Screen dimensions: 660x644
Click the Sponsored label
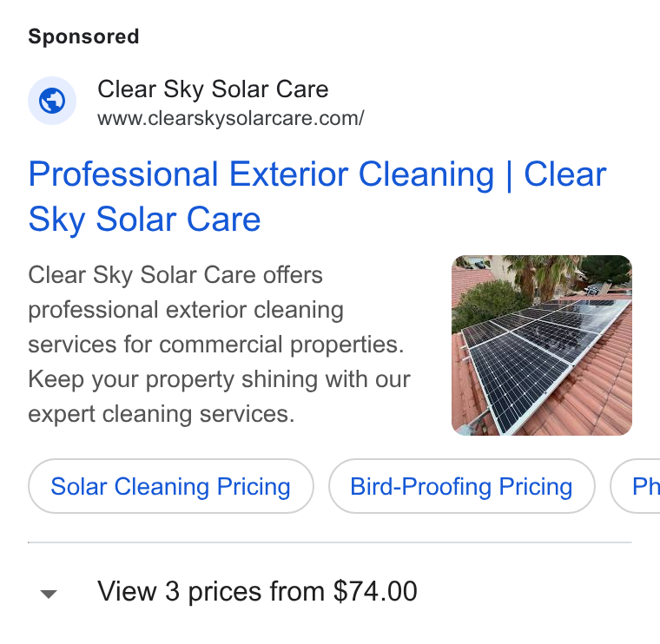[83, 36]
